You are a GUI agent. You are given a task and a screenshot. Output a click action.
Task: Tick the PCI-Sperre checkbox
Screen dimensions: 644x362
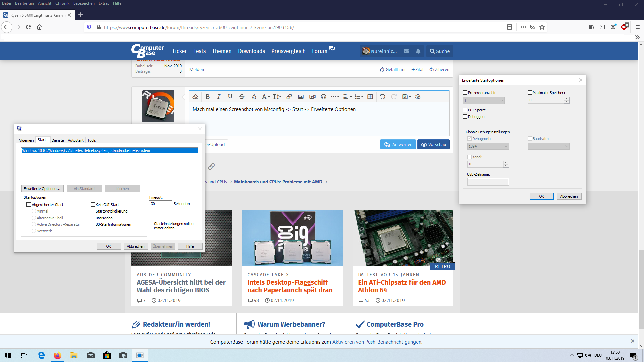pos(465,110)
